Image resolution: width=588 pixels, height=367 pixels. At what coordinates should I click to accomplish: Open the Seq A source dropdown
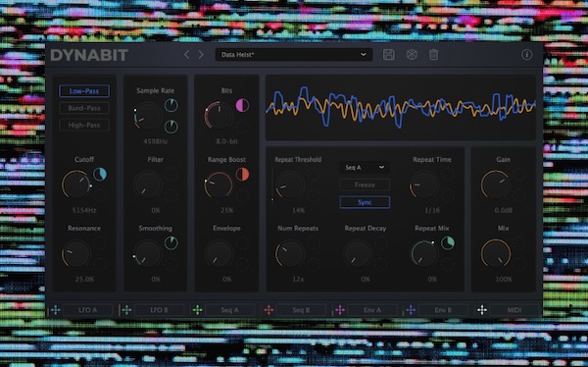(365, 167)
